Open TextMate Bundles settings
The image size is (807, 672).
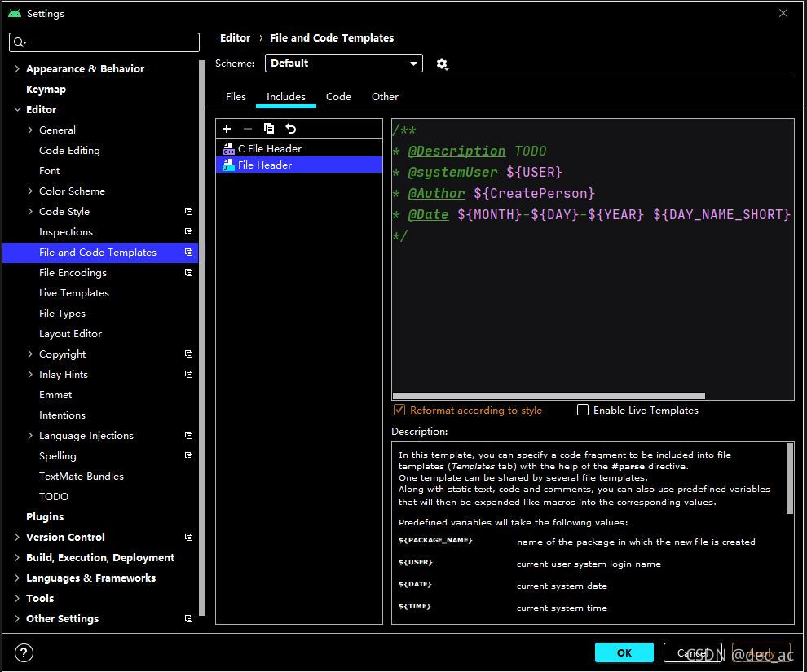[x=82, y=477]
